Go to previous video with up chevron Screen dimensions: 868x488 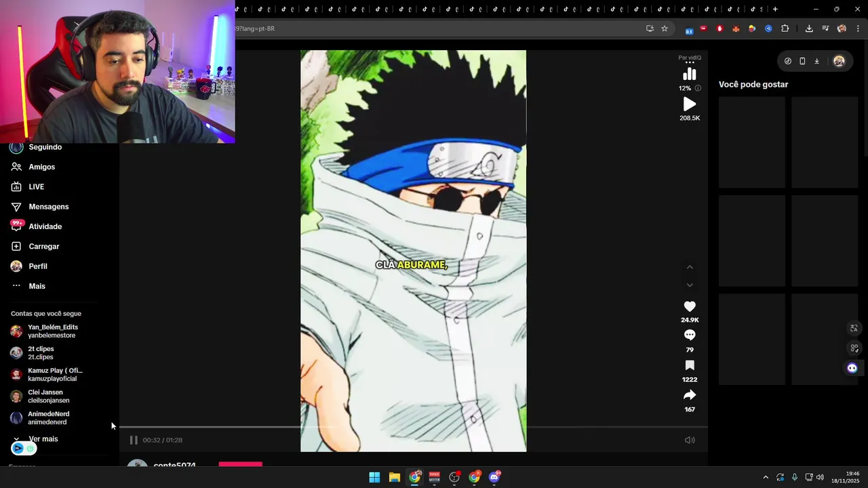click(x=690, y=267)
